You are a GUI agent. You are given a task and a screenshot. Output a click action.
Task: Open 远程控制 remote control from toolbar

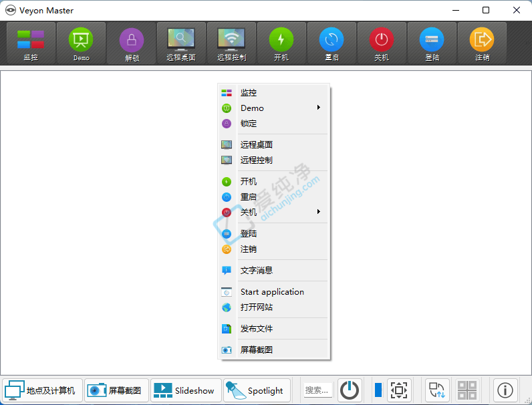click(x=231, y=43)
